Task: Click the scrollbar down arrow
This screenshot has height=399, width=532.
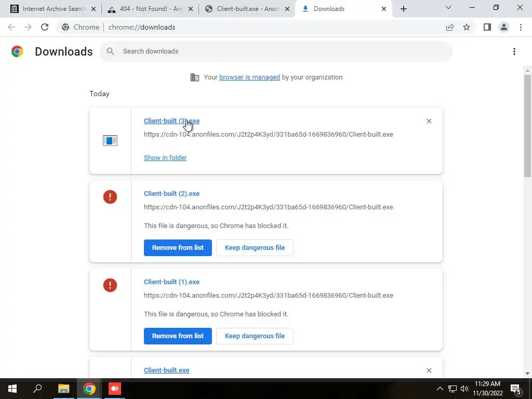Action: pos(527,374)
